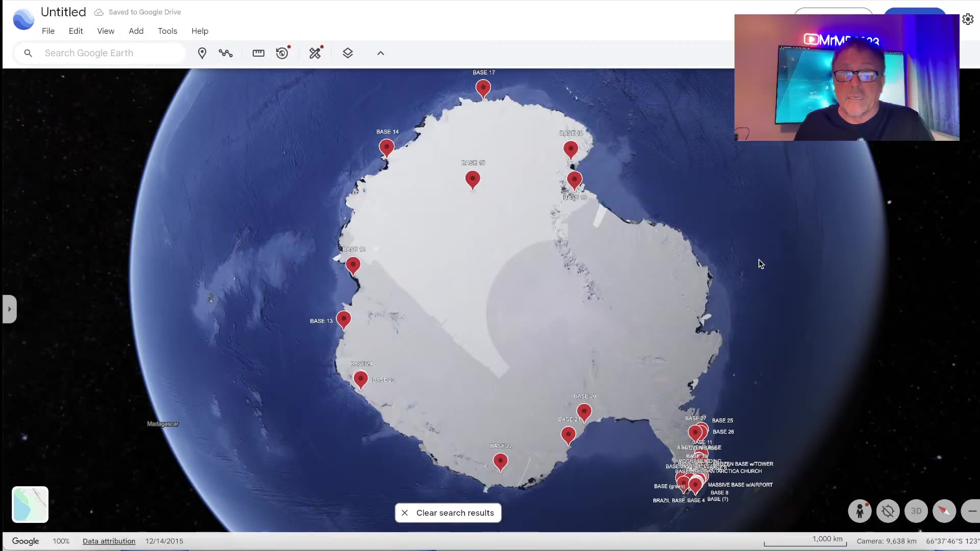Click the Google logo in status bar

click(26, 541)
